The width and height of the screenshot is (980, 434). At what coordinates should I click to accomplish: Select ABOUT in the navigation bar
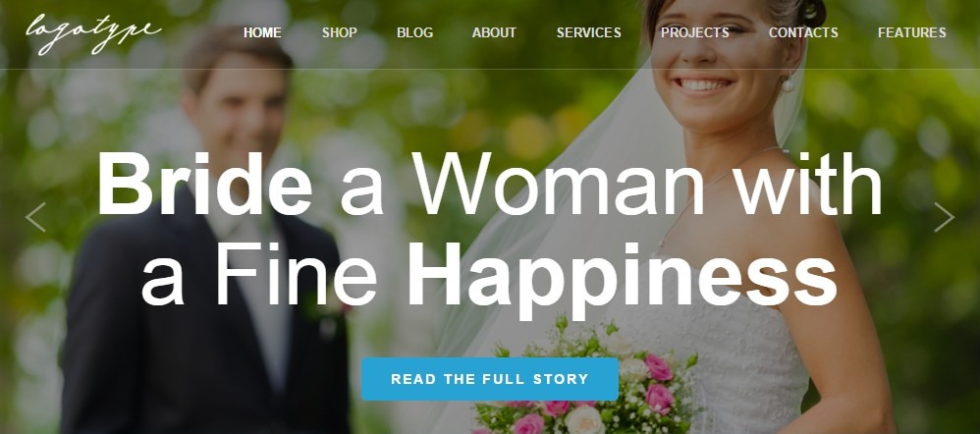(494, 32)
